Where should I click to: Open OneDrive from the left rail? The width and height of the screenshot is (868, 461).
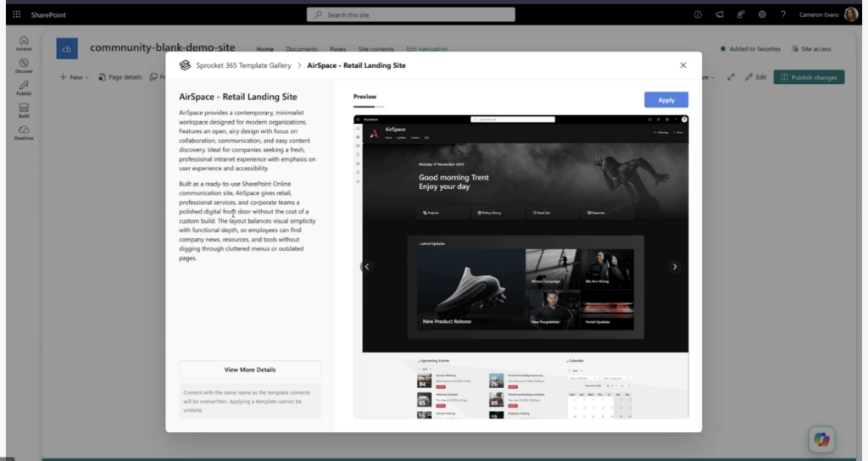point(24,132)
